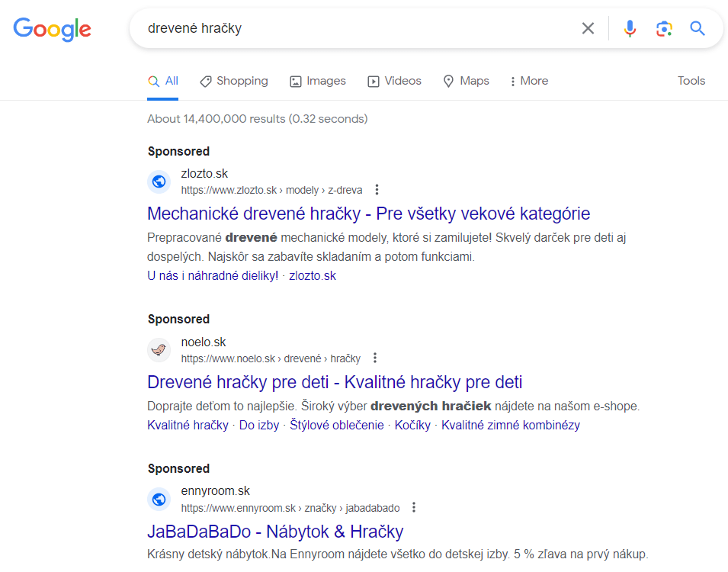The height and width of the screenshot is (572, 728).
Task: Visit the zlozto.sk sitelink below description
Action: point(313,276)
